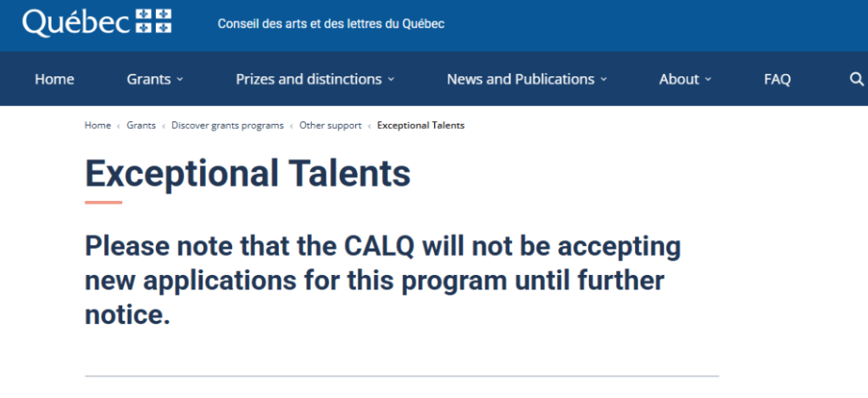Expand the About menu chevron
Viewport: 868px width, 398px height.
pyautogui.click(x=708, y=80)
